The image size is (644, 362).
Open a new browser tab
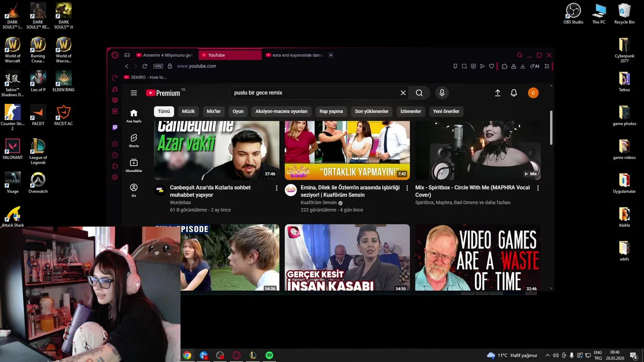331,55
